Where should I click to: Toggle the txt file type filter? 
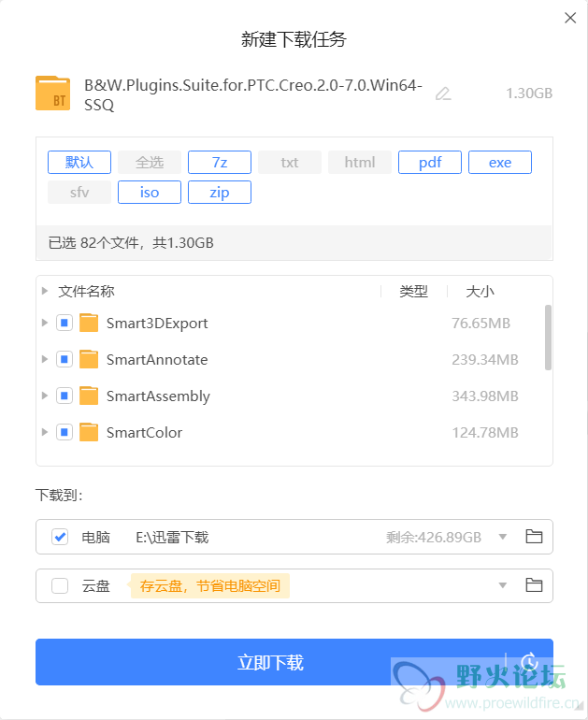point(290,162)
